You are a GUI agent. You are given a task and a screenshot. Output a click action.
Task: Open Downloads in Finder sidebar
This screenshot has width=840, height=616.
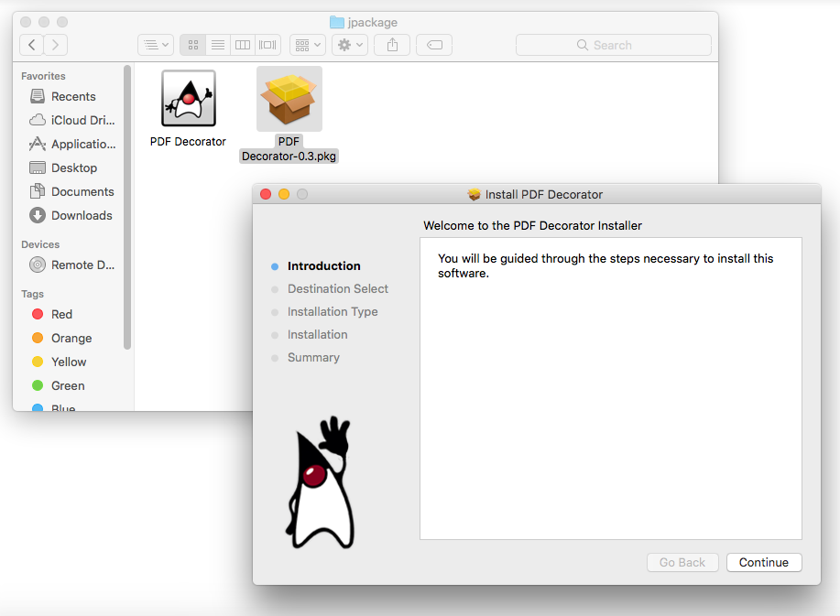(x=71, y=215)
